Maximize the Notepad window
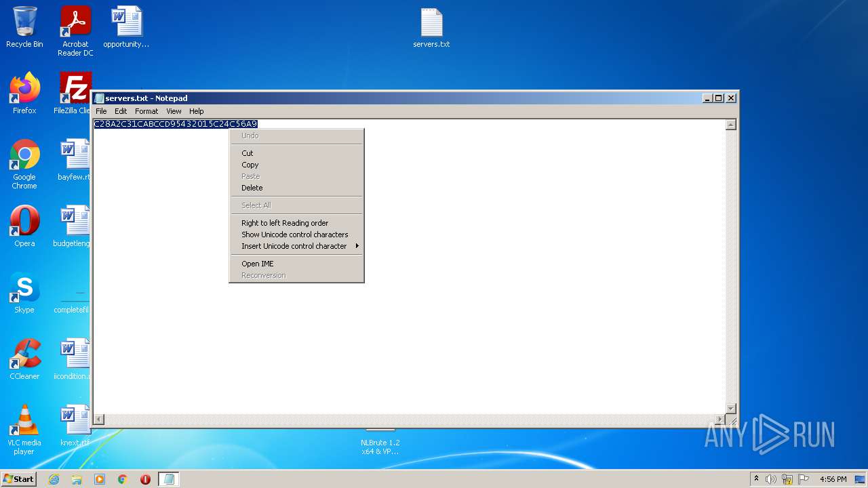Viewport: 868px width, 488px height. tap(719, 98)
